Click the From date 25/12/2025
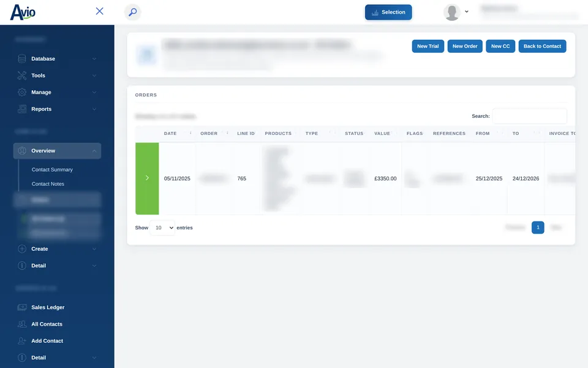 [489, 178]
